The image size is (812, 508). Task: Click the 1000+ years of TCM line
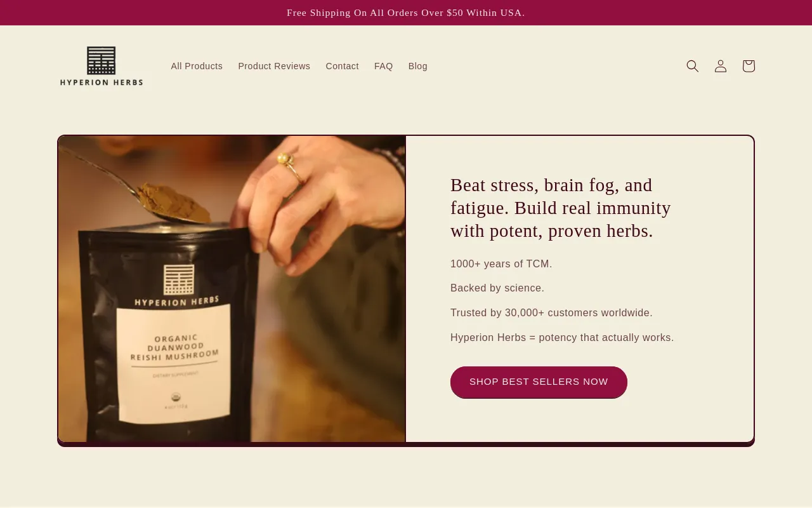click(501, 264)
